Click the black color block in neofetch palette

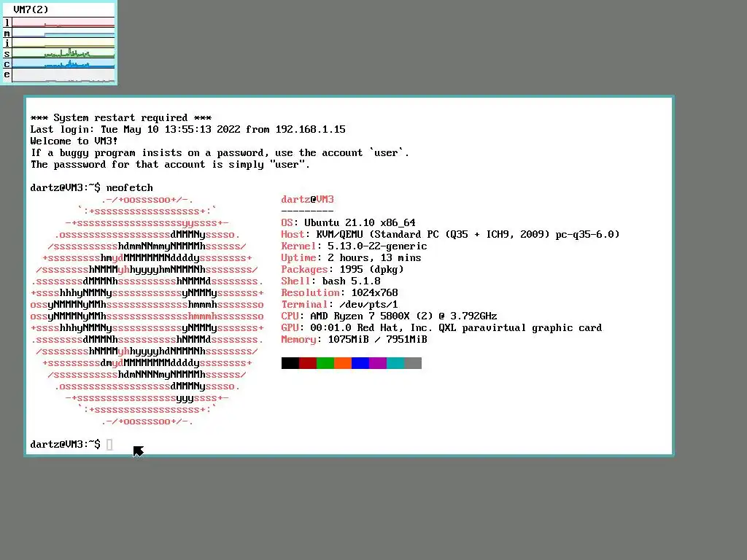[x=290, y=363]
